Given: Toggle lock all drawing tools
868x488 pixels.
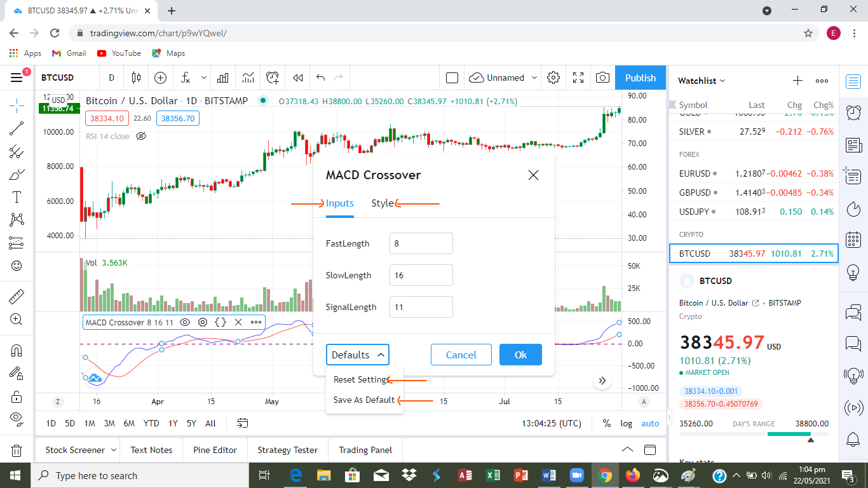Looking at the screenshot, I should point(17,396).
